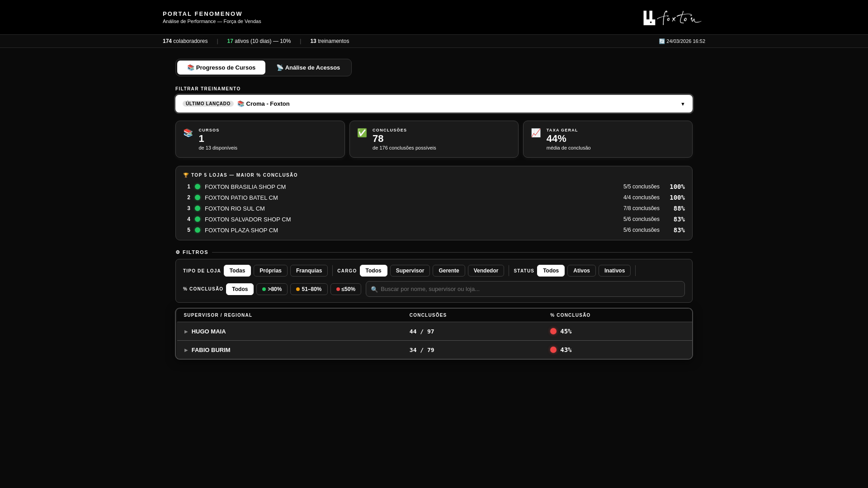The width and height of the screenshot is (868, 488).
Task: Filter cargo by Gerente
Action: [x=449, y=271]
